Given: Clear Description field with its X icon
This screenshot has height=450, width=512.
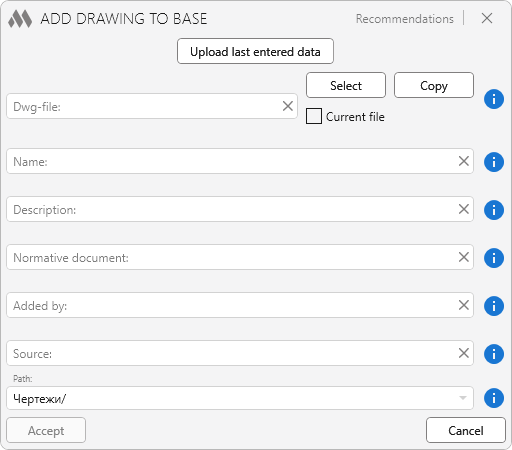Looking at the screenshot, I should 464,209.
